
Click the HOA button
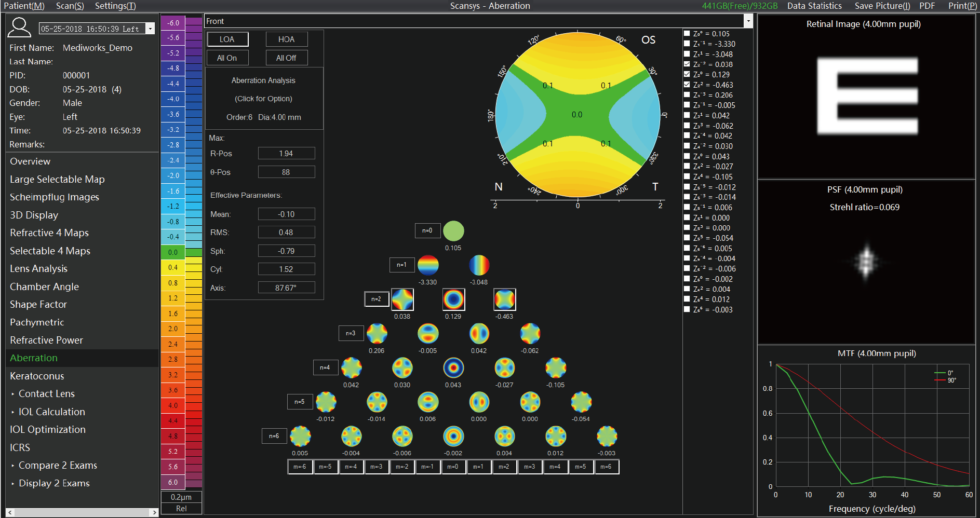(287, 39)
